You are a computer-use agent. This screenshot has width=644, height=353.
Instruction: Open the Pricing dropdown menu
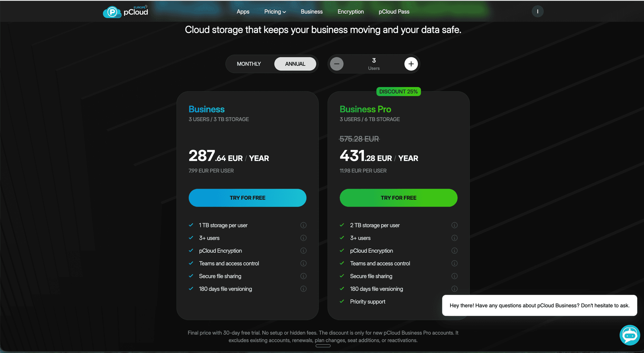(x=275, y=11)
